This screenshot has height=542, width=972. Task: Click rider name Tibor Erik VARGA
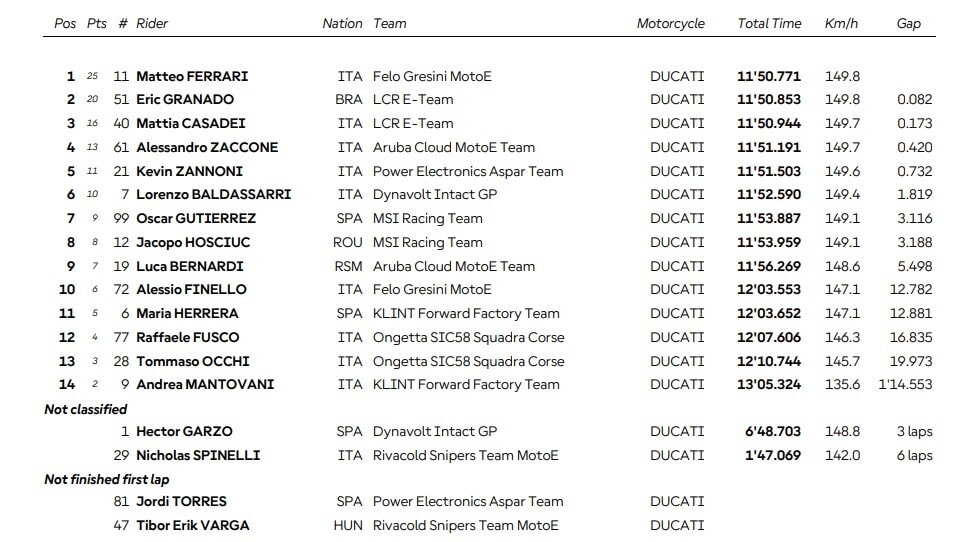(192, 525)
